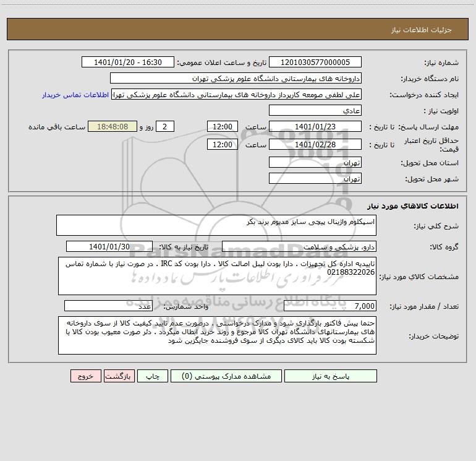Image resolution: width=476 pixels, height=461 pixels.
Task: Open مشاهده مدارک پیوستی (0) button
Action: pyautogui.click(x=226, y=376)
